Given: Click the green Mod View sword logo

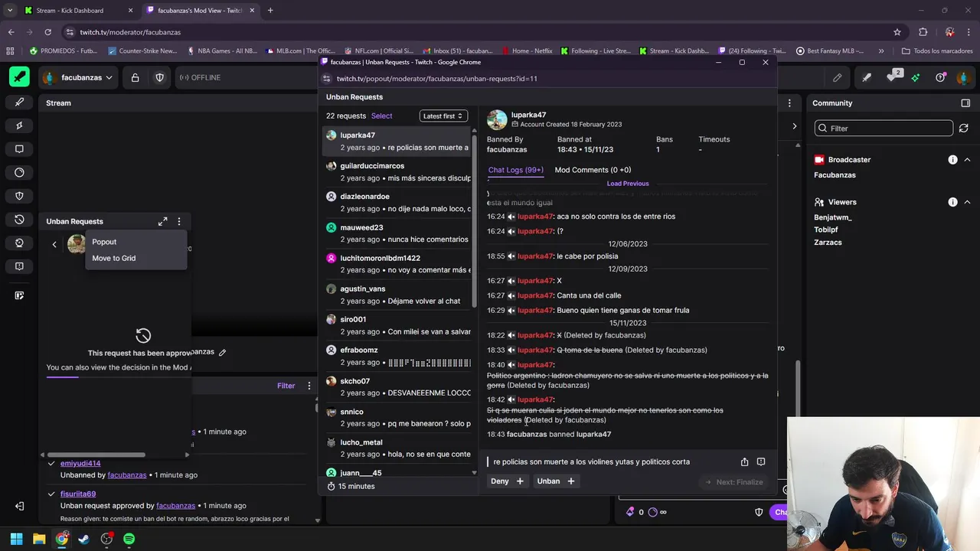Looking at the screenshot, I should (x=19, y=77).
